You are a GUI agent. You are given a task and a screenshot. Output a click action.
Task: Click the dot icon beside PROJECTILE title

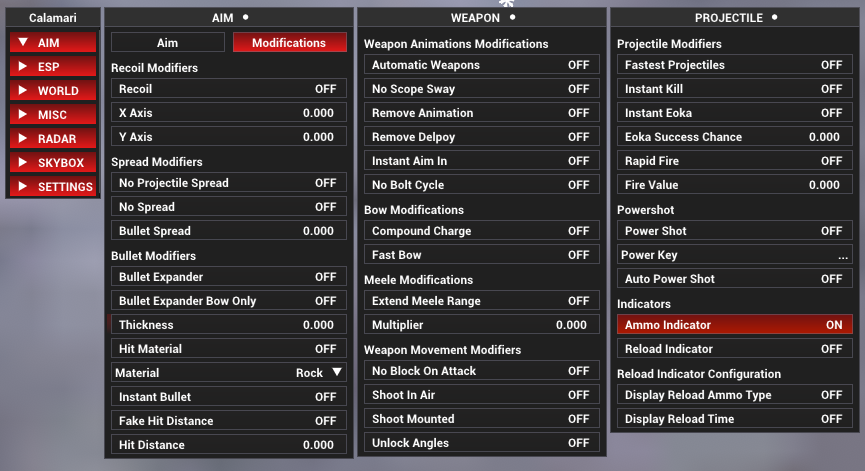[x=775, y=17]
